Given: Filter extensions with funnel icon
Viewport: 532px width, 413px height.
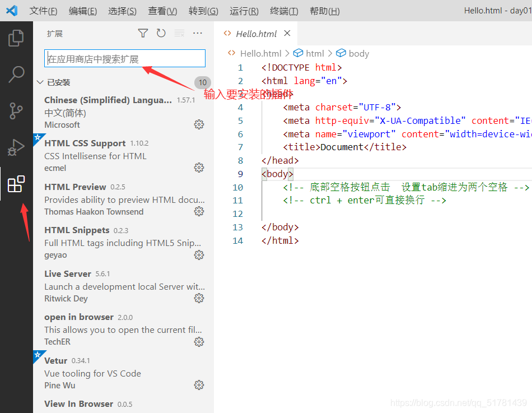Looking at the screenshot, I should tap(143, 33).
